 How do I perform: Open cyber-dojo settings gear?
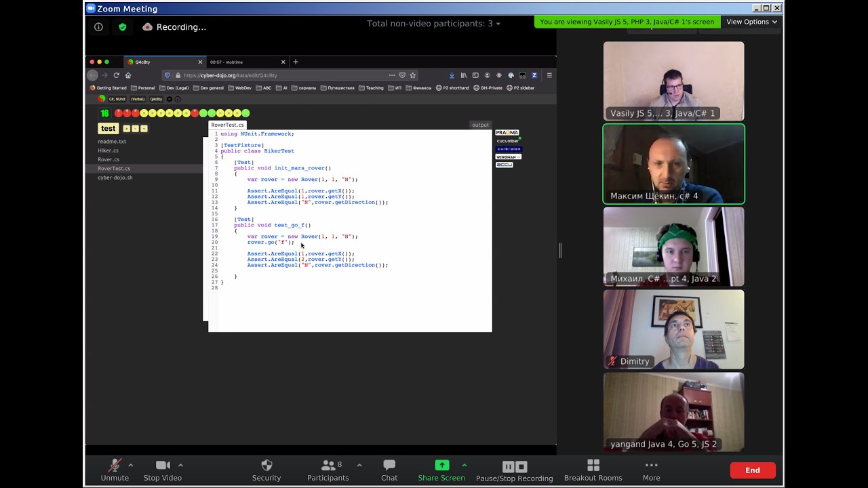coord(170,99)
